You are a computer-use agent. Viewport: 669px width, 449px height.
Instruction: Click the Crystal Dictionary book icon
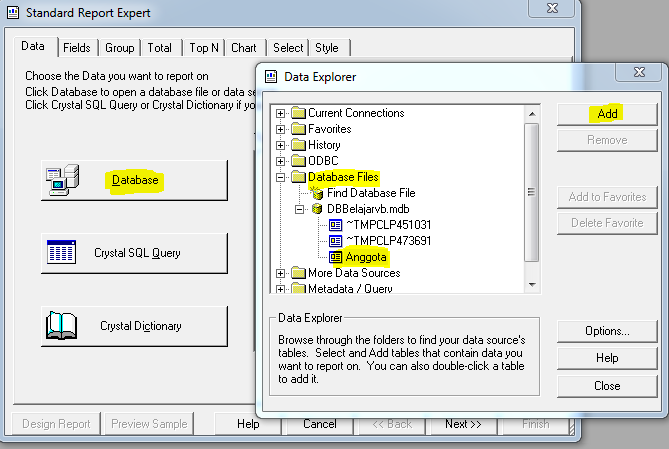61,325
